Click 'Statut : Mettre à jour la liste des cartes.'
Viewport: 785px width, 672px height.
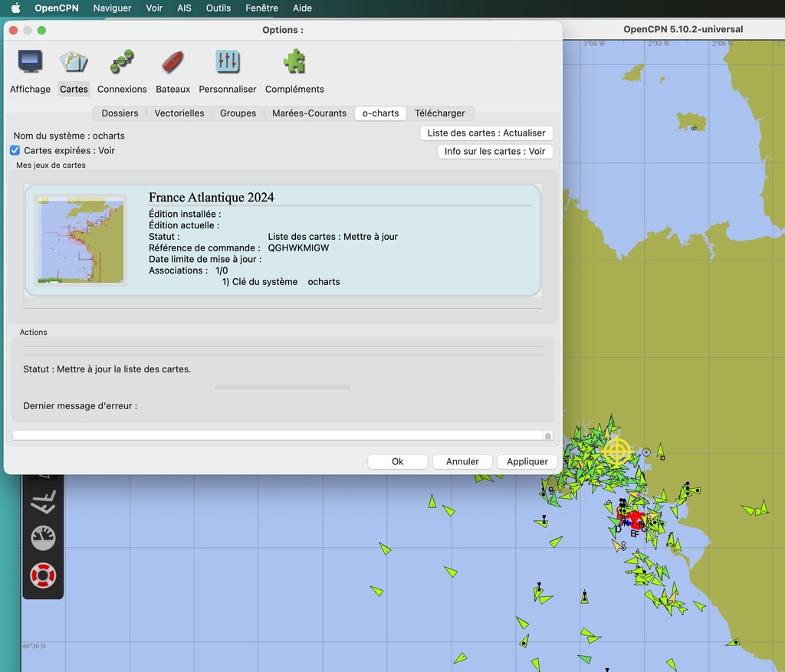coord(107,369)
